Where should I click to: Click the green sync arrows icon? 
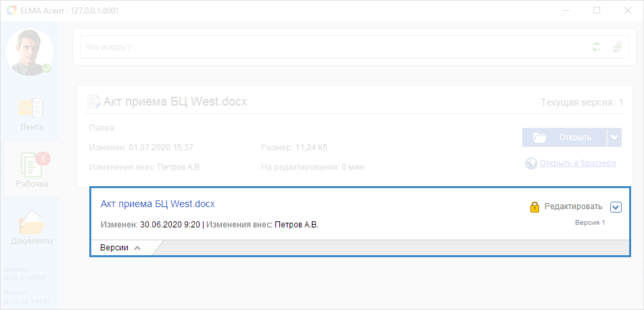pyautogui.click(x=595, y=47)
